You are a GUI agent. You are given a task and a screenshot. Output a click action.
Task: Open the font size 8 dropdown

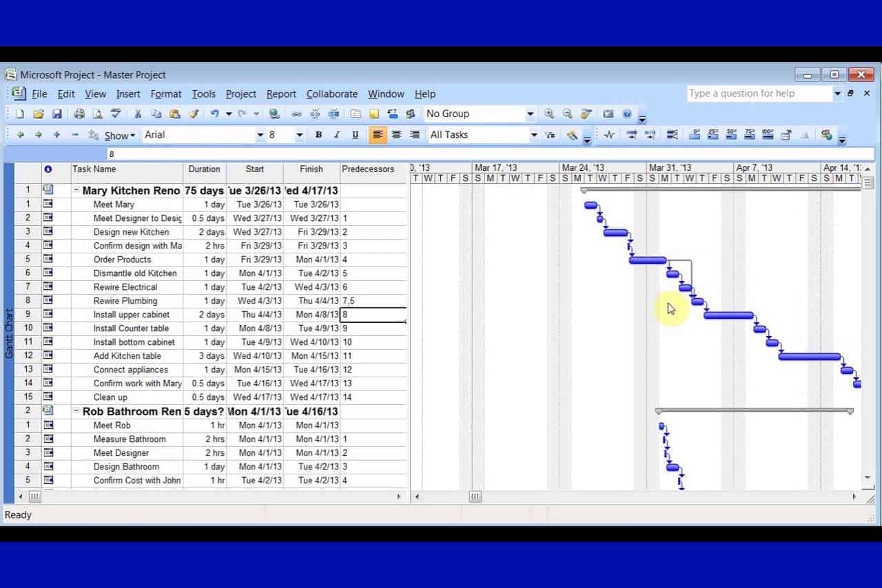[299, 135]
